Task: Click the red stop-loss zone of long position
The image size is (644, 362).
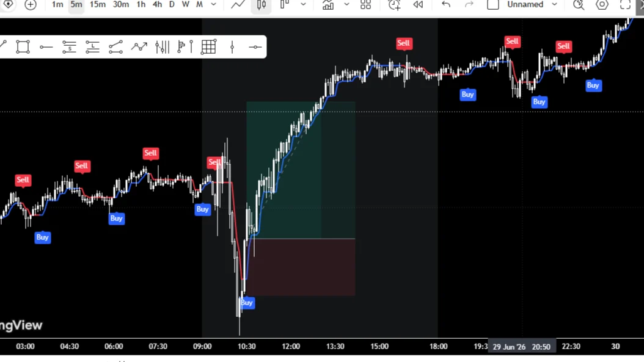Action: point(301,267)
